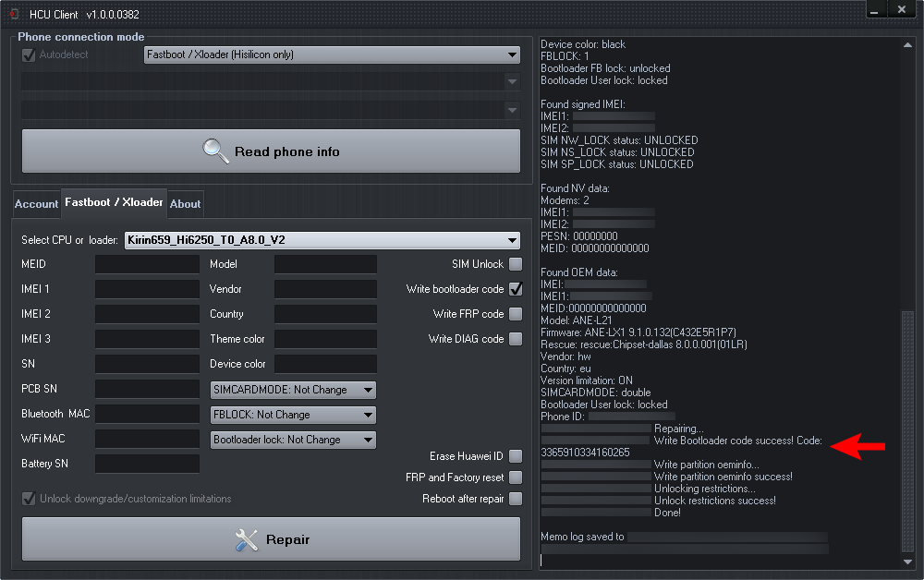The width and height of the screenshot is (924, 580).
Task: Click the IMEI 2 input field
Action: pyautogui.click(x=147, y=314)
